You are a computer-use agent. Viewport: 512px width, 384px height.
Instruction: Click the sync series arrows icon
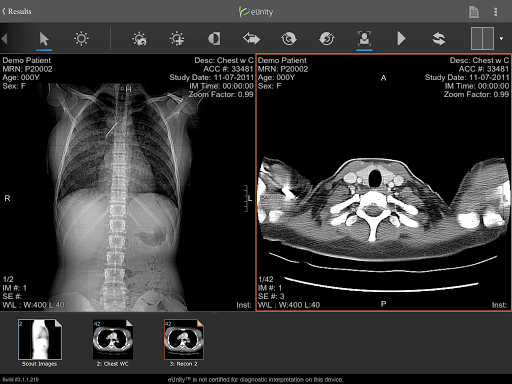point(439,39)
